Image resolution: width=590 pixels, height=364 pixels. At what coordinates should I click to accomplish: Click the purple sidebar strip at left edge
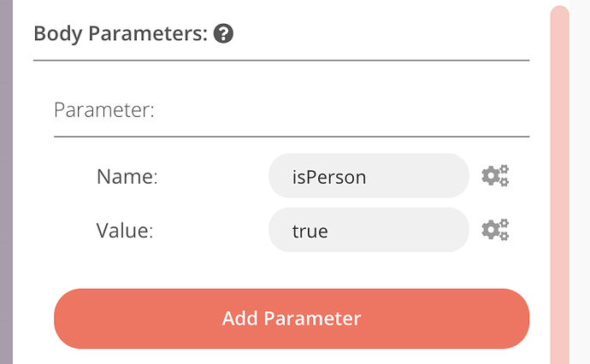click(x=6, y=182)
